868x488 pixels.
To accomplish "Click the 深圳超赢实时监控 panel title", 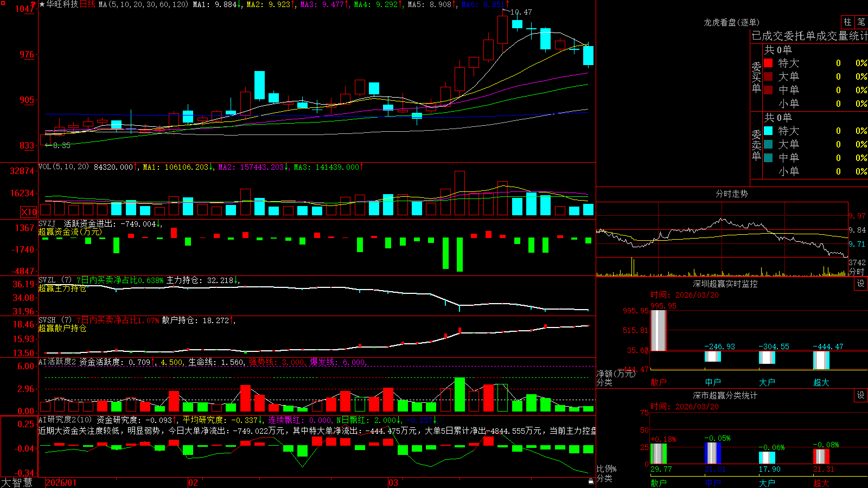I will coord(725,284).
